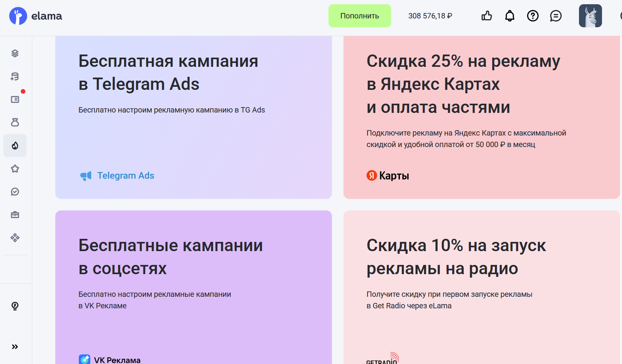Open the profile menu via the llama avatar
622x364 pixels.
590,15
